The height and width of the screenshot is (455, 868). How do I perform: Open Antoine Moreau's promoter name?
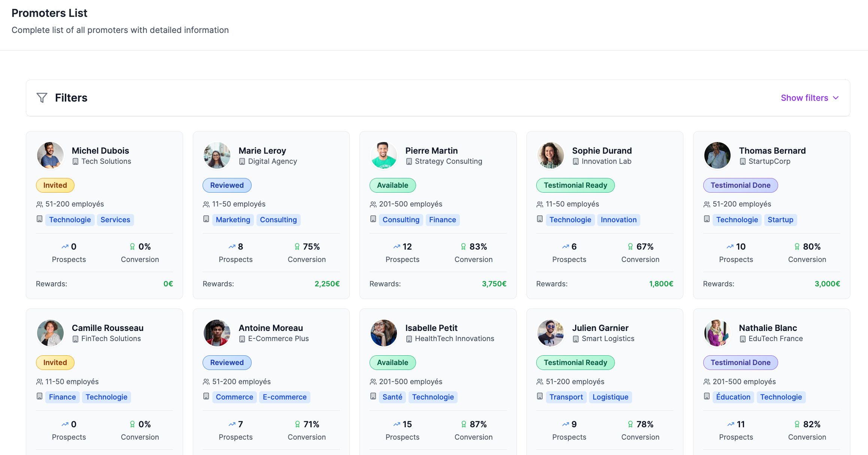270,328
